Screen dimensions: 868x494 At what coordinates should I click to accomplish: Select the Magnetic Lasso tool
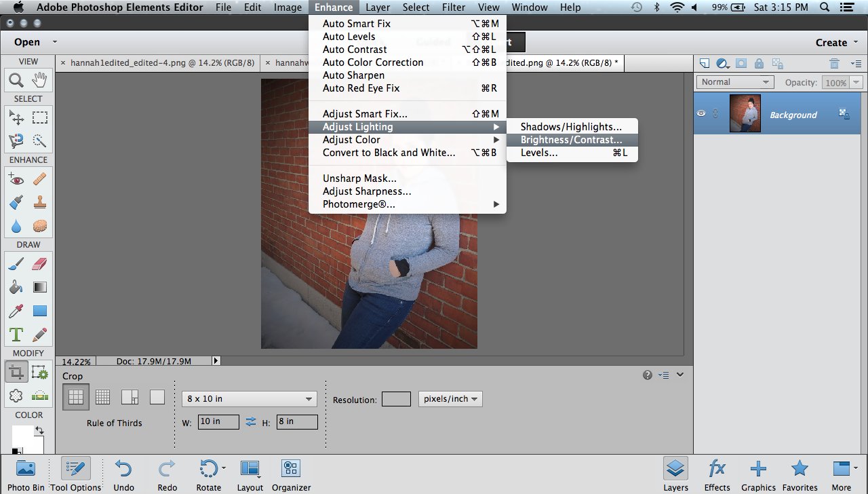click(16, 141)
